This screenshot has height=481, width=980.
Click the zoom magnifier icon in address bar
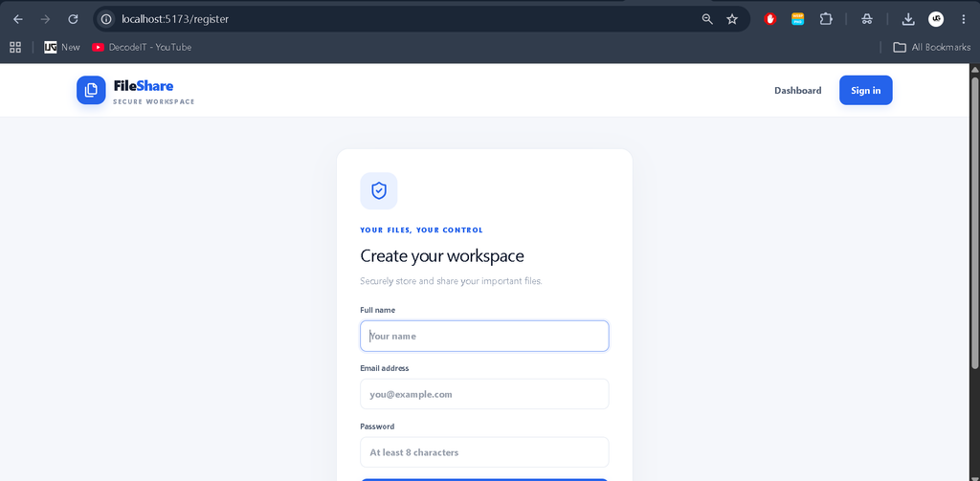coord(707,19)
